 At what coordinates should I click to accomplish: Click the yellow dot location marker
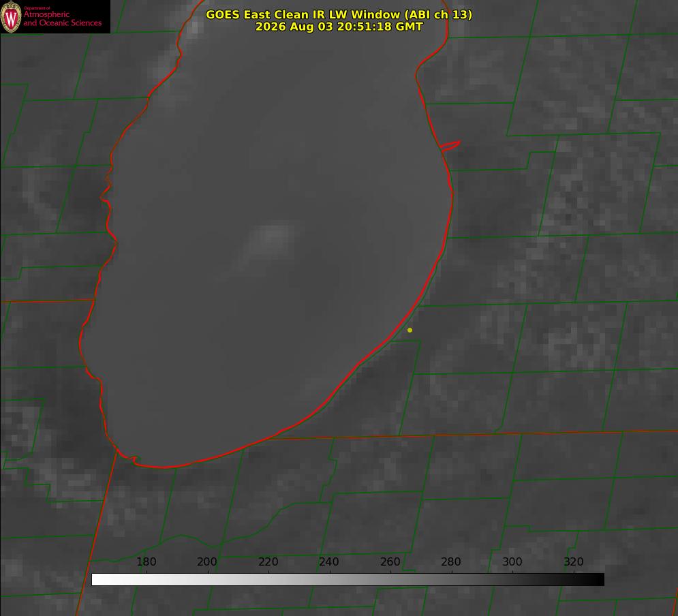(x=410, y=330)
